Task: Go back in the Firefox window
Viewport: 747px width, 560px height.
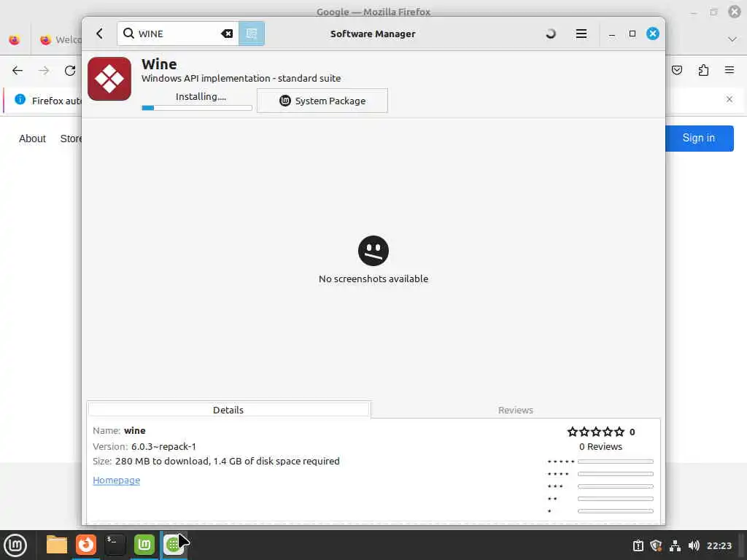Action: pos(18,71)
